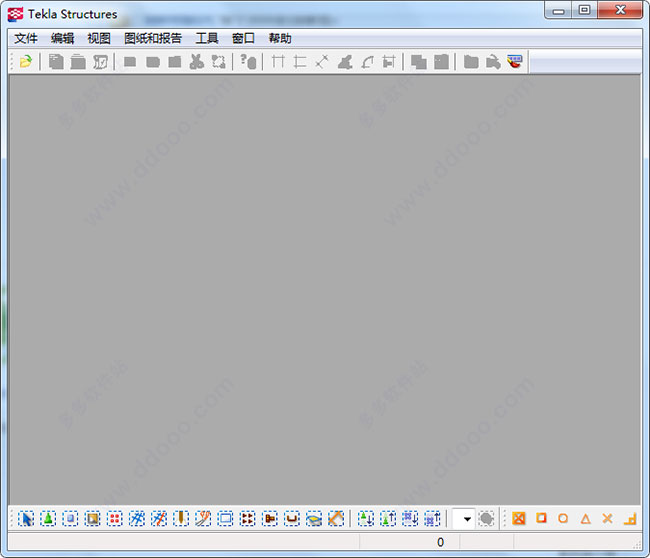This screenshot has height=558, width=650.
Task: Maximize the Tekla Structures window
Action: pos(585,10)
